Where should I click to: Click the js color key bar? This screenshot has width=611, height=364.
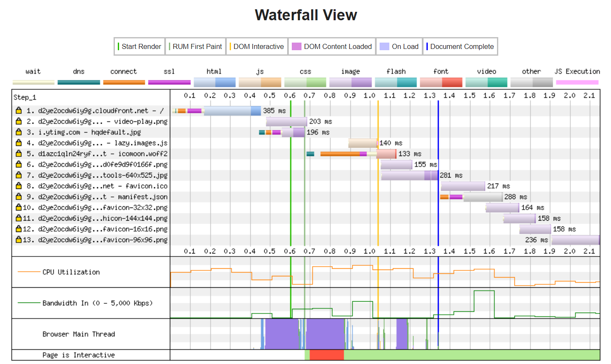pos(260,82)
